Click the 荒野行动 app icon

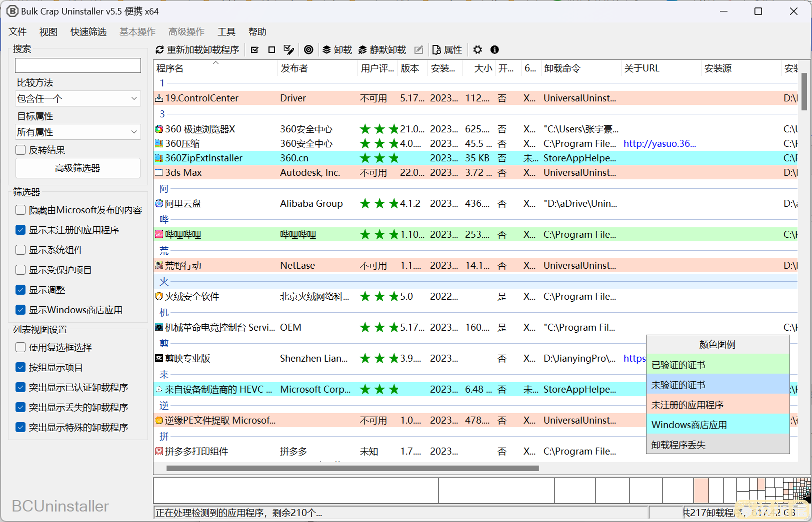[159, 266]
